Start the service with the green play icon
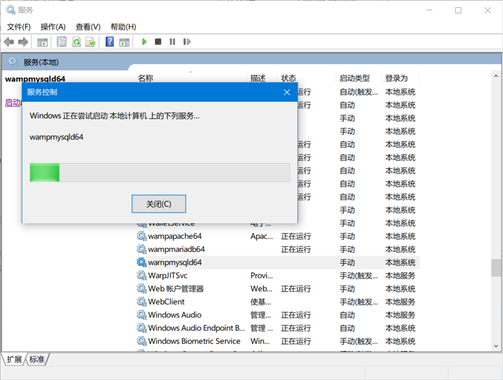 [x=144, y=42]
